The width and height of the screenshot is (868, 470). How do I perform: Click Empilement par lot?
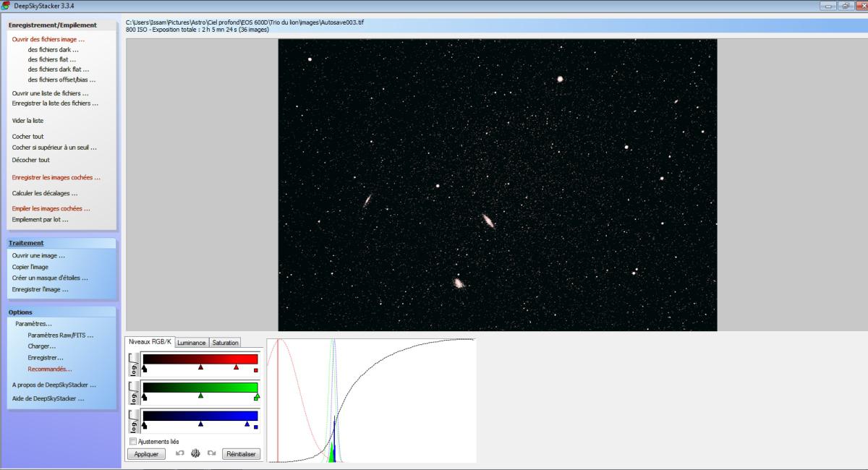tap(41, 219)
